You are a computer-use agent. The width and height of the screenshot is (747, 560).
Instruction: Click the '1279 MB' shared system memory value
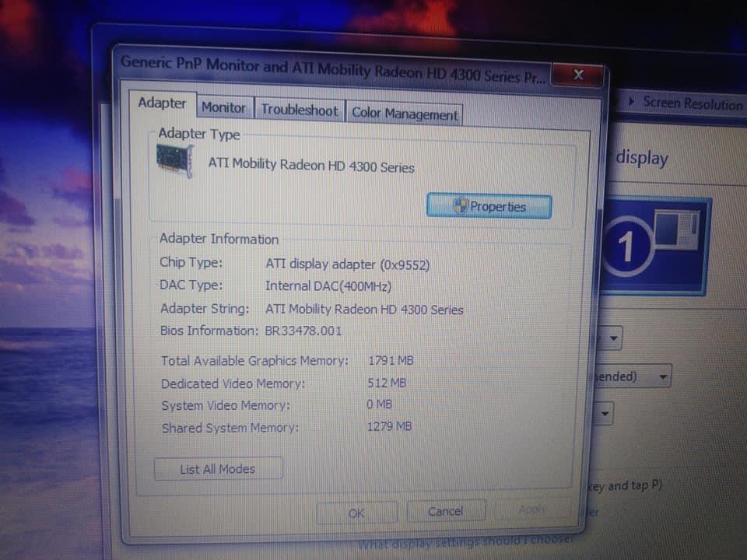tap(389, 427)
